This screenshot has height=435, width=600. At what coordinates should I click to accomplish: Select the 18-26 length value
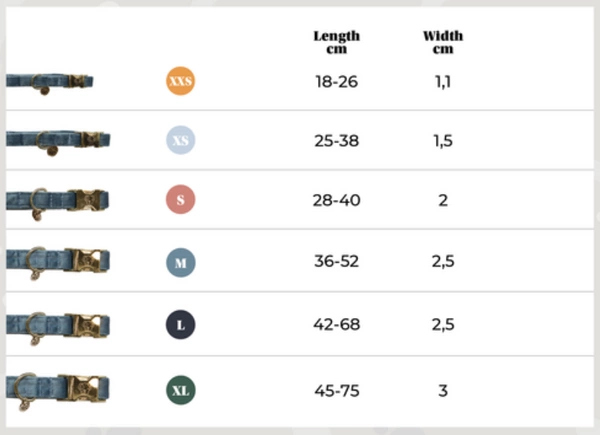point(336,82)
